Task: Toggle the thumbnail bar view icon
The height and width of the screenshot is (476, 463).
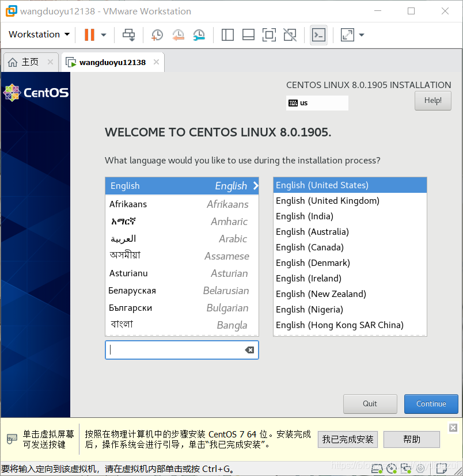Action: pos(248,35)
